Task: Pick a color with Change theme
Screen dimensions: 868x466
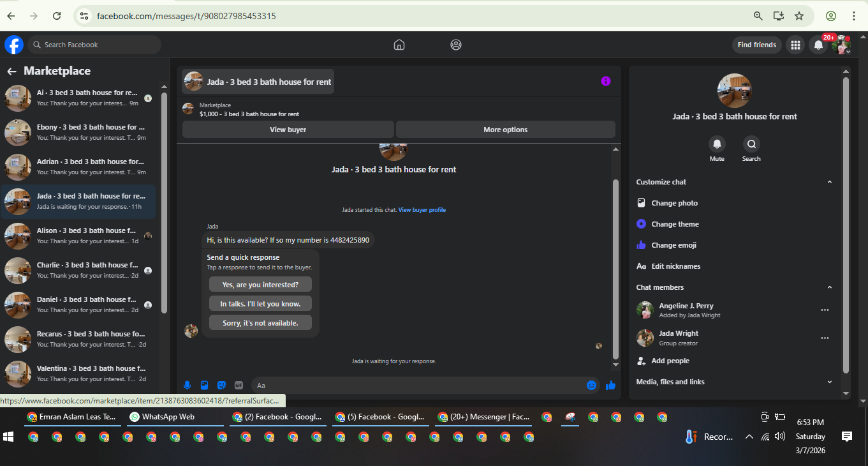Action: [675, 224]
